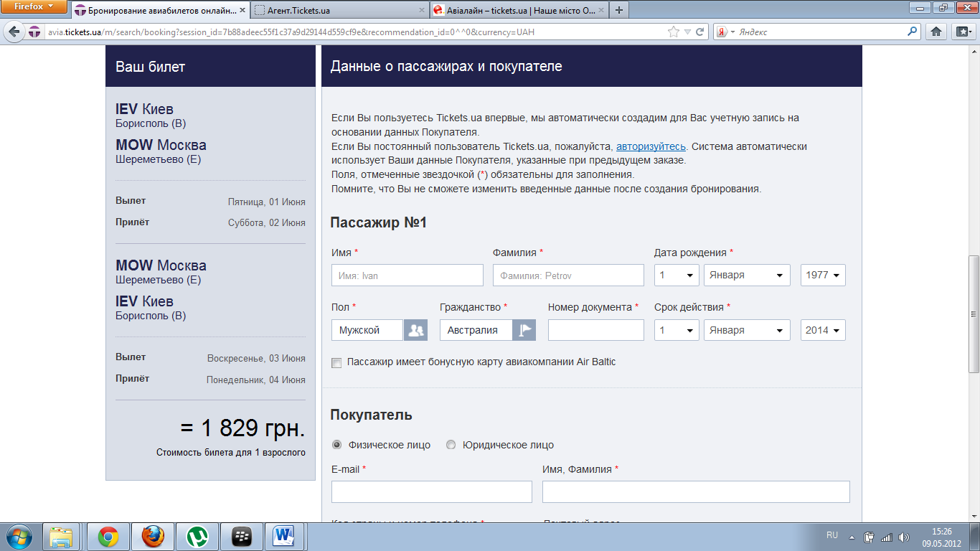Bookmark this page with the star icon
Image resolution: width=980 pixels, height=551 pixels.
tap(673, 32)
